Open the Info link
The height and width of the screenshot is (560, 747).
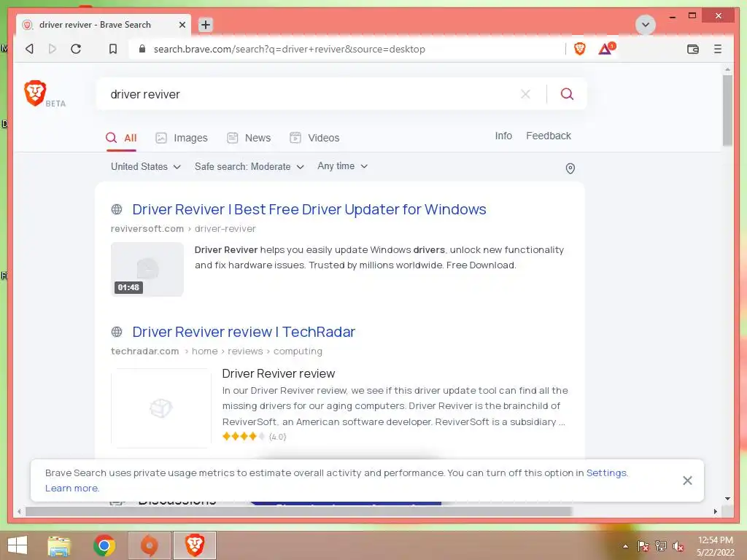tap(503, 136)
